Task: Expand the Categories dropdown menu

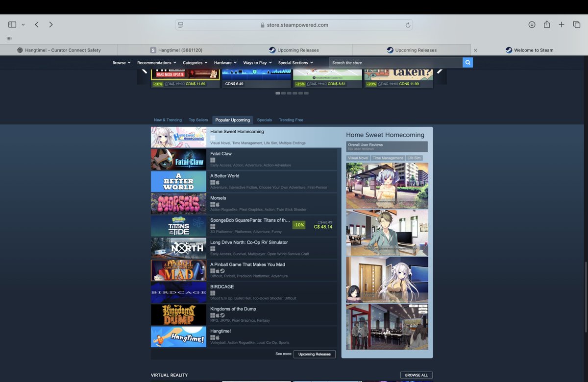Action: [x=195, y=63]
